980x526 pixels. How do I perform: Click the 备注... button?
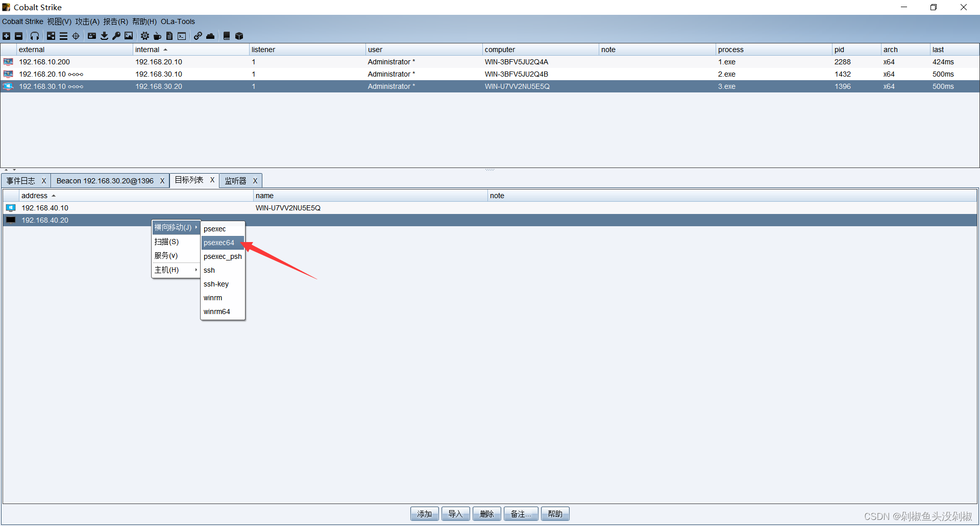[x=521, y=514]
